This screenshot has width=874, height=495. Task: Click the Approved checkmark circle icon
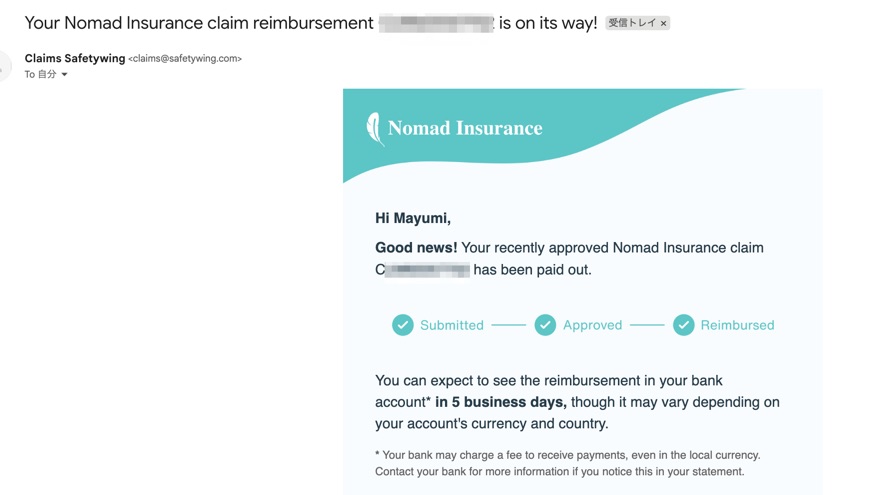(x=545, y=325)
